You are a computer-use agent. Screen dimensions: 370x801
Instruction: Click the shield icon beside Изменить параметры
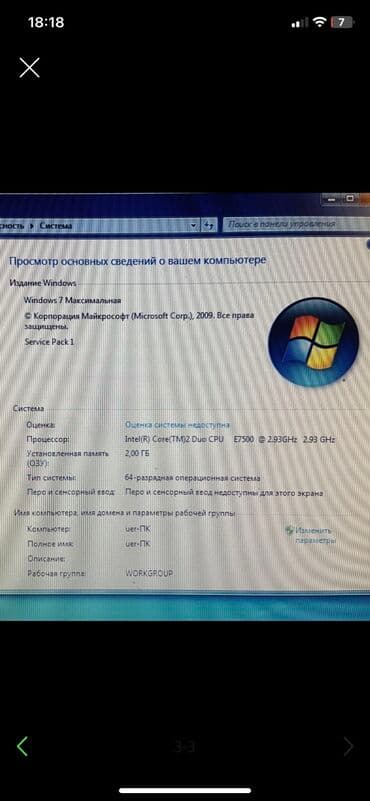point(289,531)
